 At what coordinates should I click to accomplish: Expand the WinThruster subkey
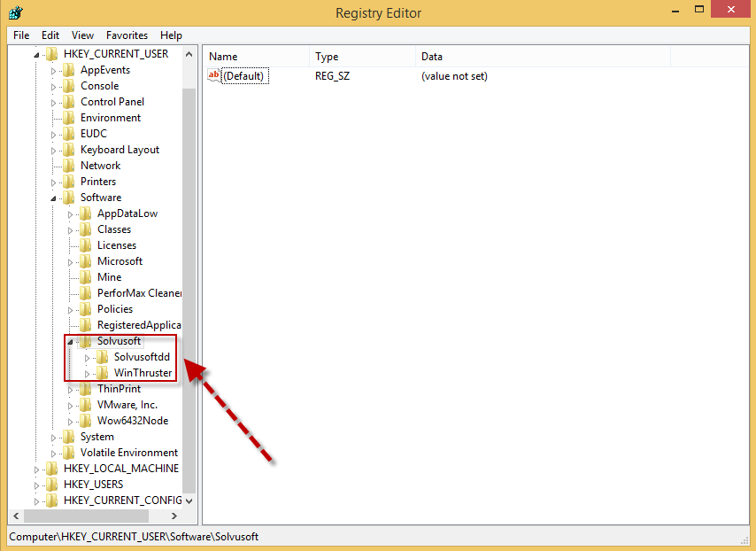(x=88, y=374)
